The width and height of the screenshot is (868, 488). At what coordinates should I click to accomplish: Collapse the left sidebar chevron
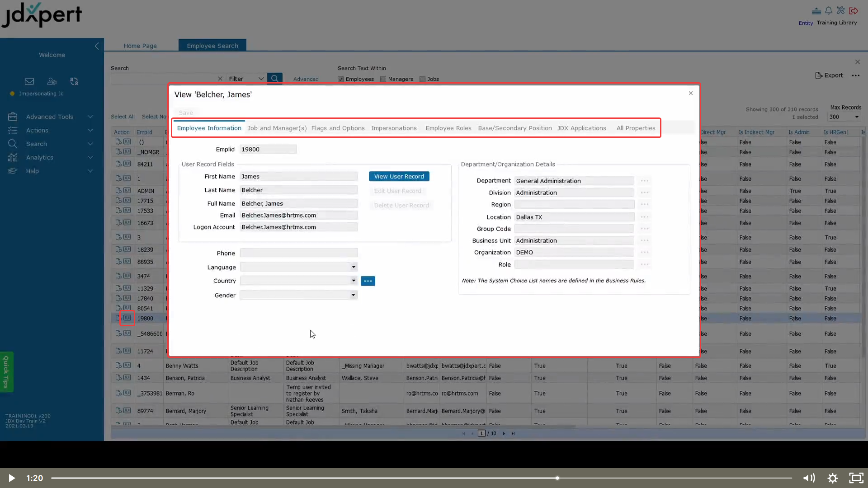click(x=97, y=46)
